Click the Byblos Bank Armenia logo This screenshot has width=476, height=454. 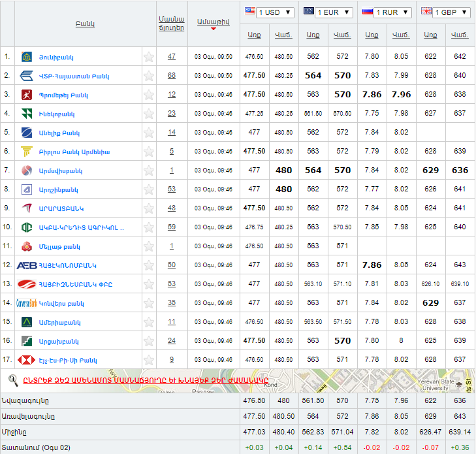27,152
